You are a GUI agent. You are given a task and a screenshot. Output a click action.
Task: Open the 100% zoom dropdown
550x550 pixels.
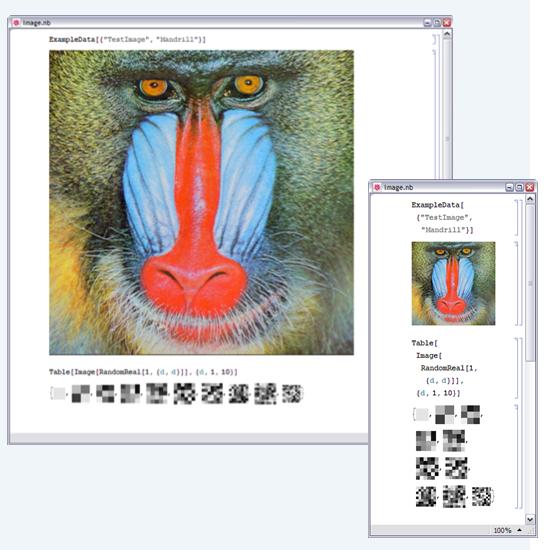[x=507, y=530]
